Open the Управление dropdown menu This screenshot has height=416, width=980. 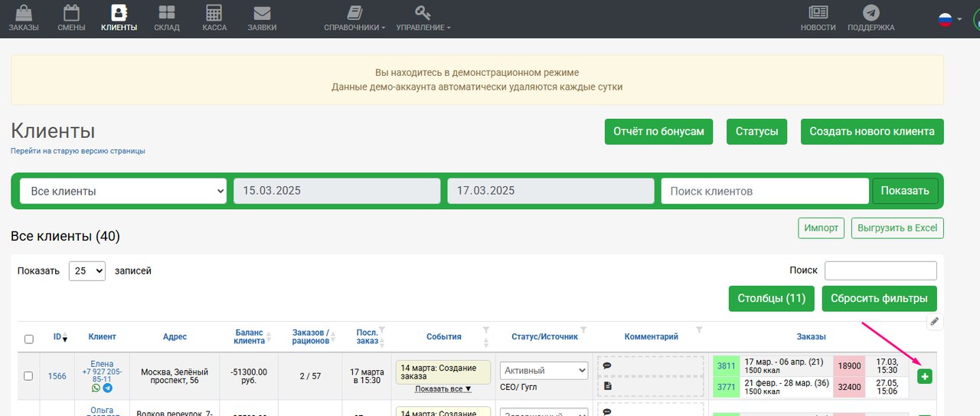point(423,18)
